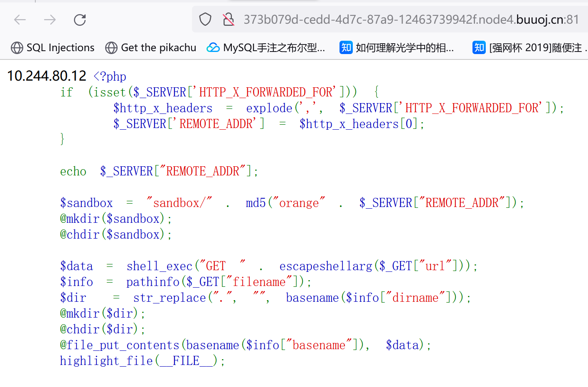Click the $http_x_headers[0] assignment line

pyautogui.click(x=269, y=124)
